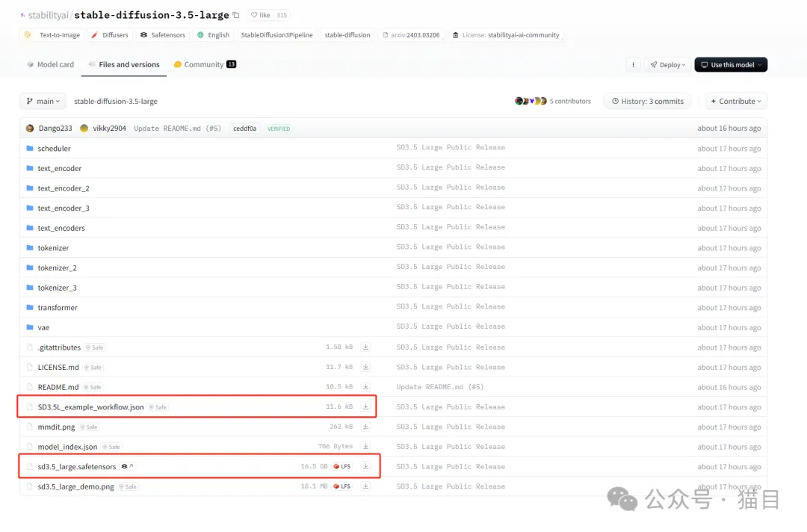Download .gitattributes with the download icon

coord(365,347)
